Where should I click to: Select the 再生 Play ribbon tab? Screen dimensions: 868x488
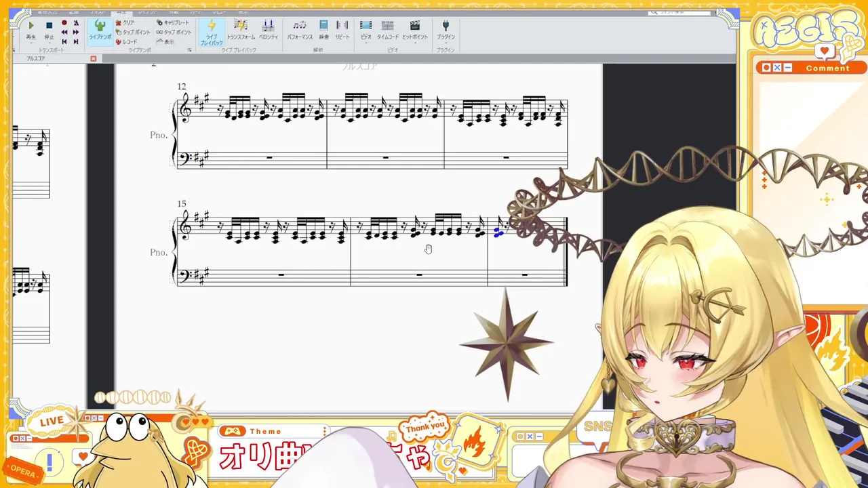tap(121, 12)
